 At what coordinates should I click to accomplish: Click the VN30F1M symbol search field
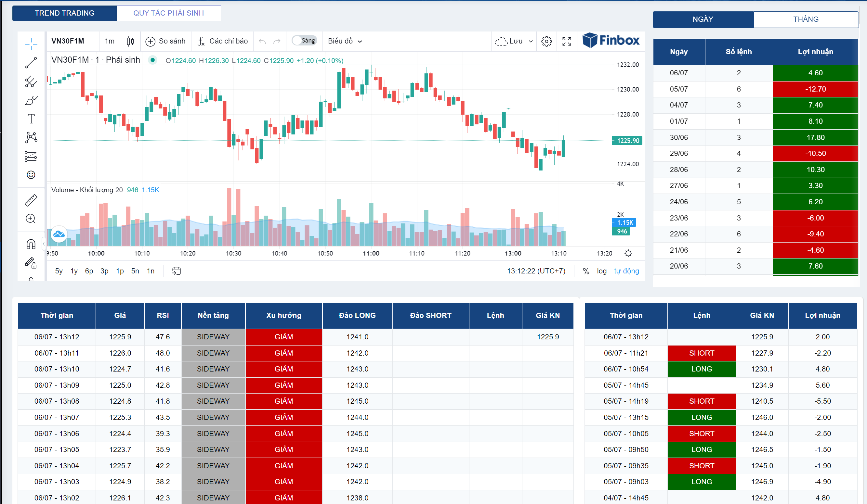[68, 41]
